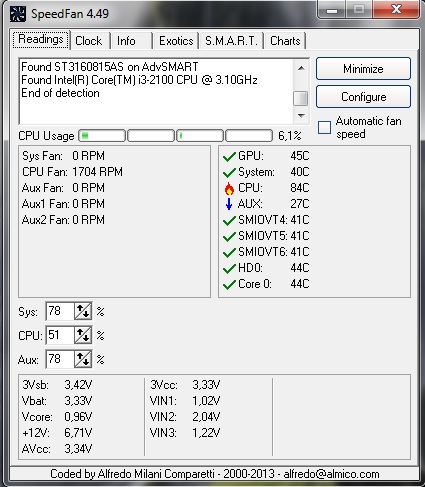Click the flame icon next to CPU temperature

coord(229,188)
